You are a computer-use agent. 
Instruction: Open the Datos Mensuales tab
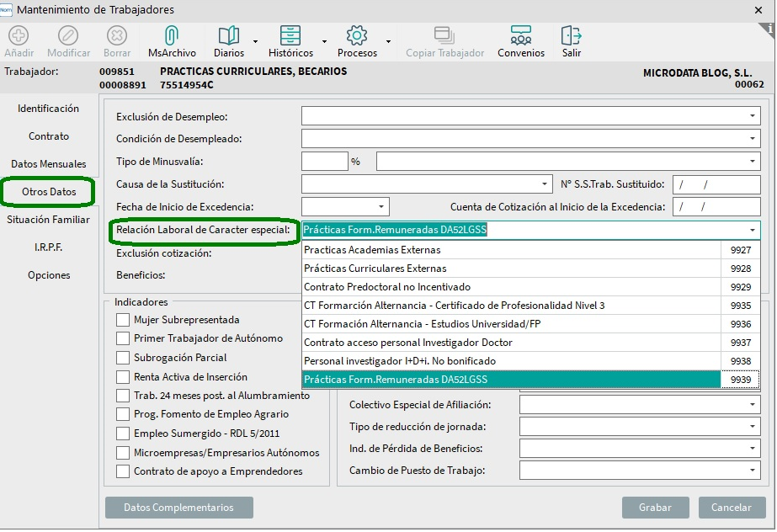[x=48, y=164]
